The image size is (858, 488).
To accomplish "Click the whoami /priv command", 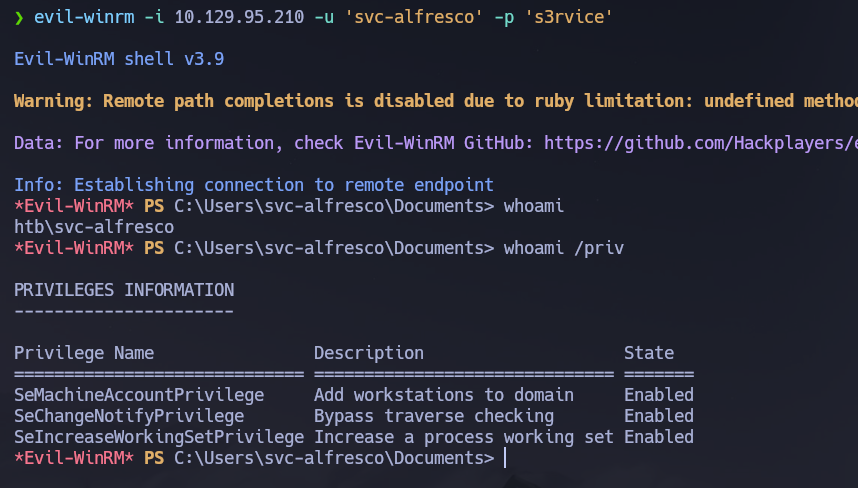I will click(x=564, y=248).
